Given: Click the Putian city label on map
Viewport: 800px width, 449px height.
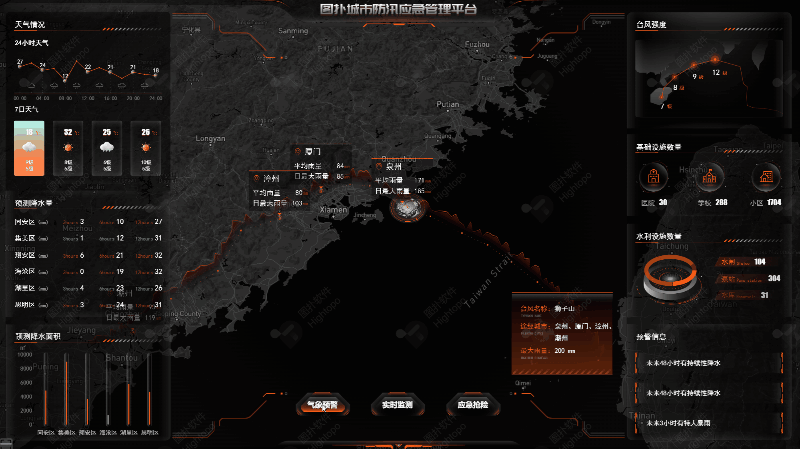Looking at the screenshot, I should coord(447,104).
